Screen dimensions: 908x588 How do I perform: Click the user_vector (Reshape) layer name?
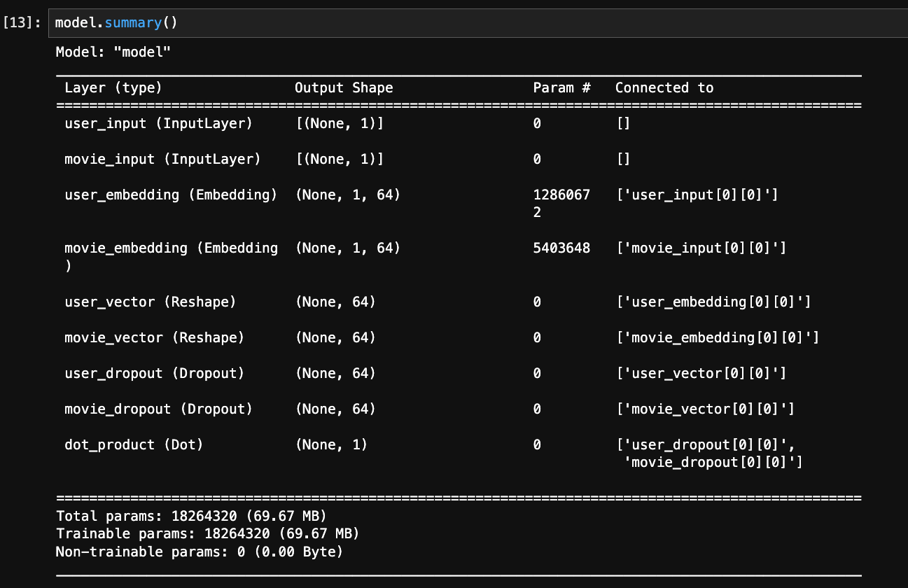[151, 302]
